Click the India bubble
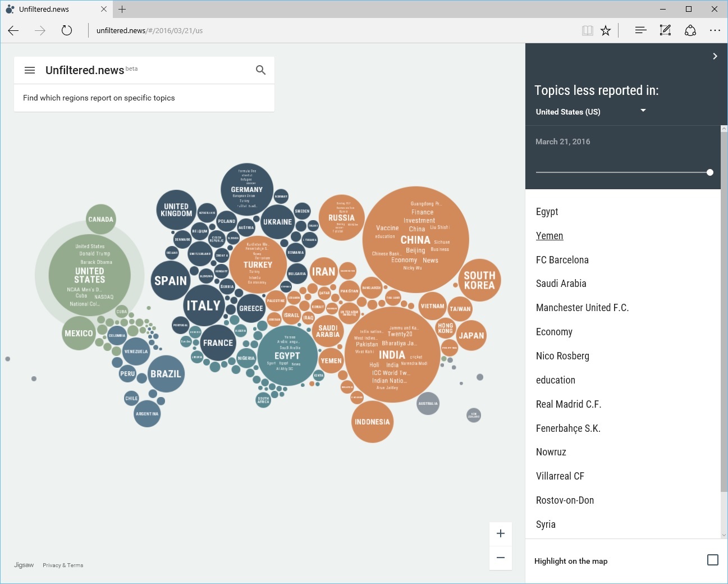Screen dimensions: 728x584 coord(392,355)
